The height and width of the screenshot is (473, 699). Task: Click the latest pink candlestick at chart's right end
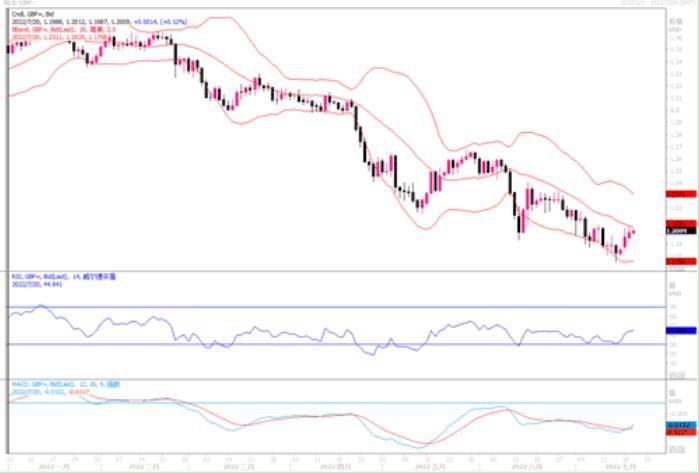(634, 232)
